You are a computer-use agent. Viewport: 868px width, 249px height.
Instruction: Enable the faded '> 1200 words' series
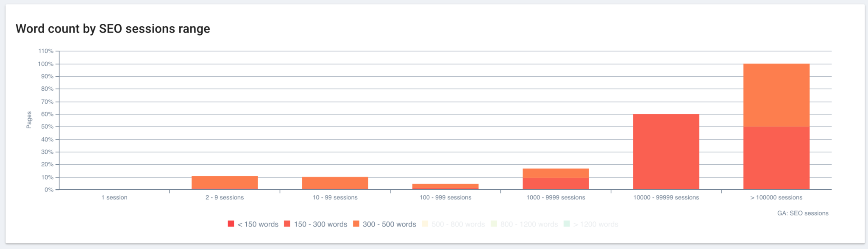point(591,224)
